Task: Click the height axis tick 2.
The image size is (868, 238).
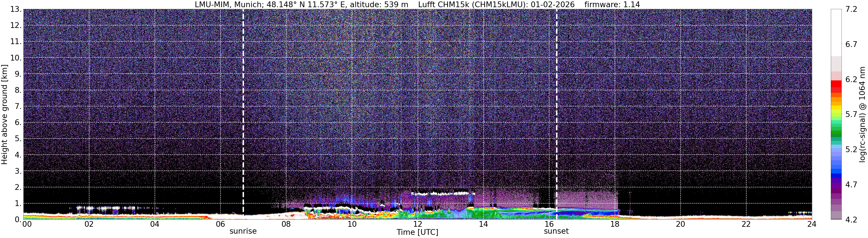Action: (x=18, y=188)
